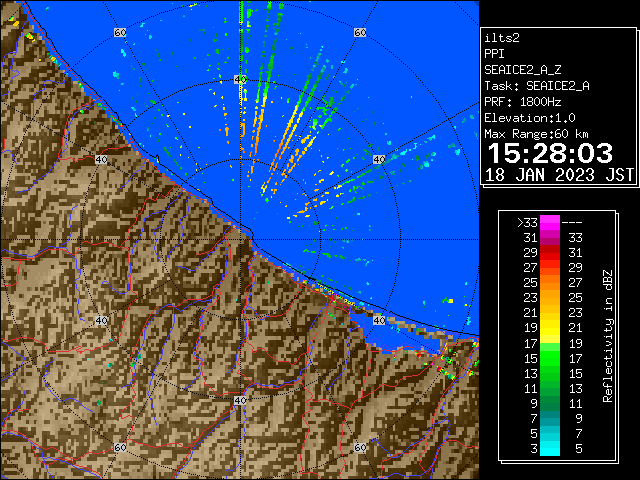This screenshot has height=480, width=640.
Task: Click the '>33' legend label
Action: pyautogui.click(x=527, y=222)
